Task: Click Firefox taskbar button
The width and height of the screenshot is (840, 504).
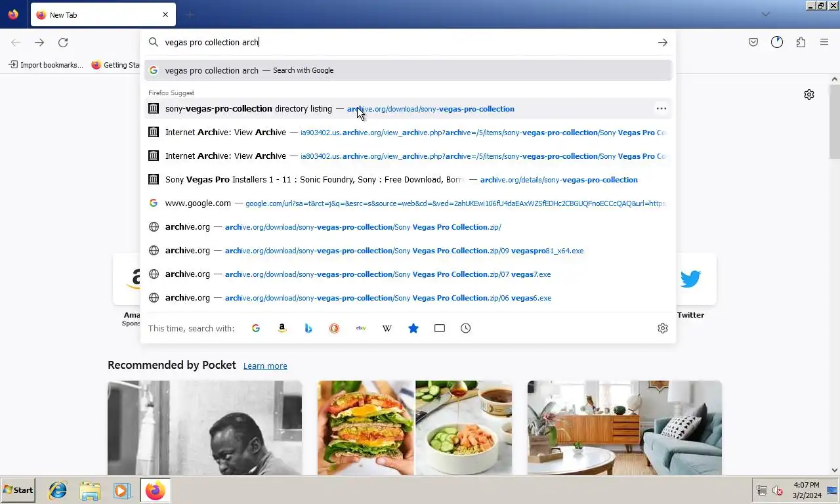Action: 156,490
